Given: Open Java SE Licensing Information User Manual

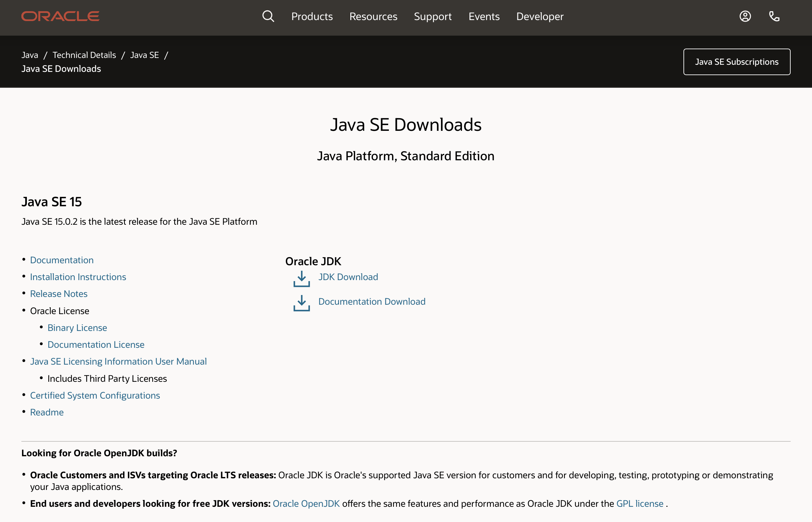Looking at the screenshot, I should pyautogui.click(x=118, y=362).
